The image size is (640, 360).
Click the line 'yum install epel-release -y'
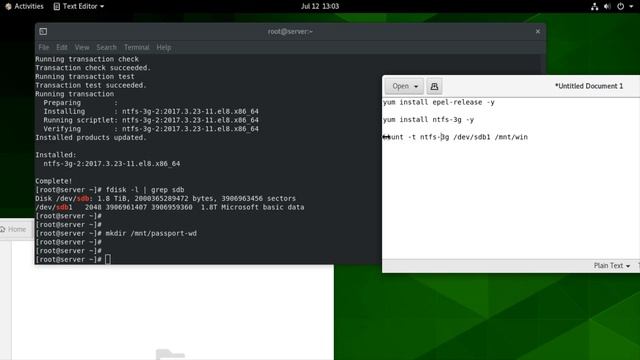(x=439, y=102)
